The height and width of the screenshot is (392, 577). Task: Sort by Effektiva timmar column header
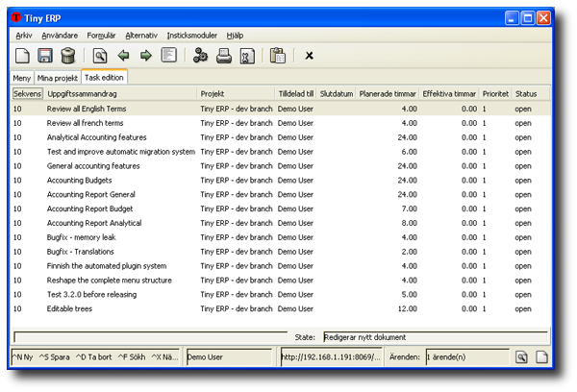pos(449,94)
